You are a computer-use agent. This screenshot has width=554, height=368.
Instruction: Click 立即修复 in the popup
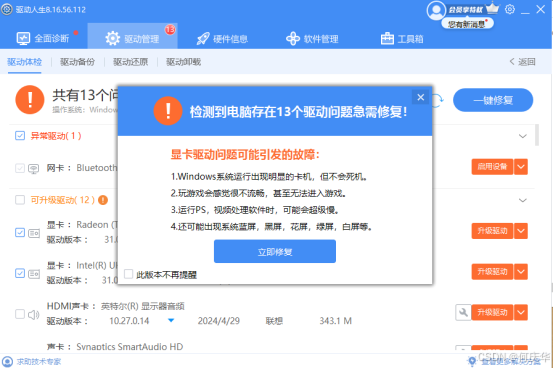point(275,251)
